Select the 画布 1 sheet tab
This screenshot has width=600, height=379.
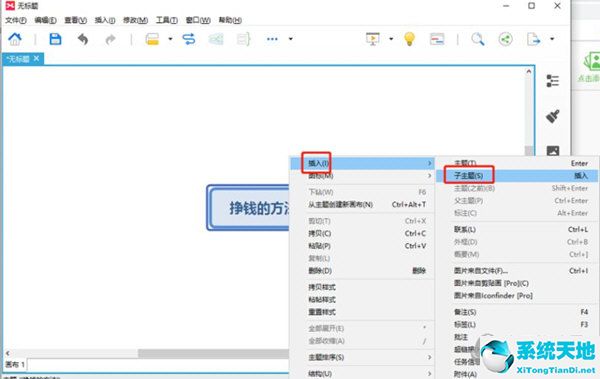tap(15, 364)
